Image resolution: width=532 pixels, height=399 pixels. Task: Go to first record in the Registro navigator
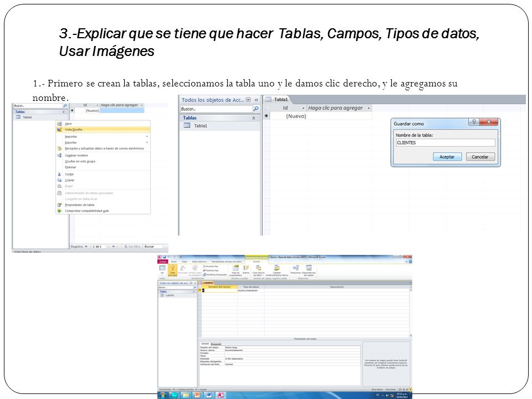pyautogui.click(x=86, y=246)
